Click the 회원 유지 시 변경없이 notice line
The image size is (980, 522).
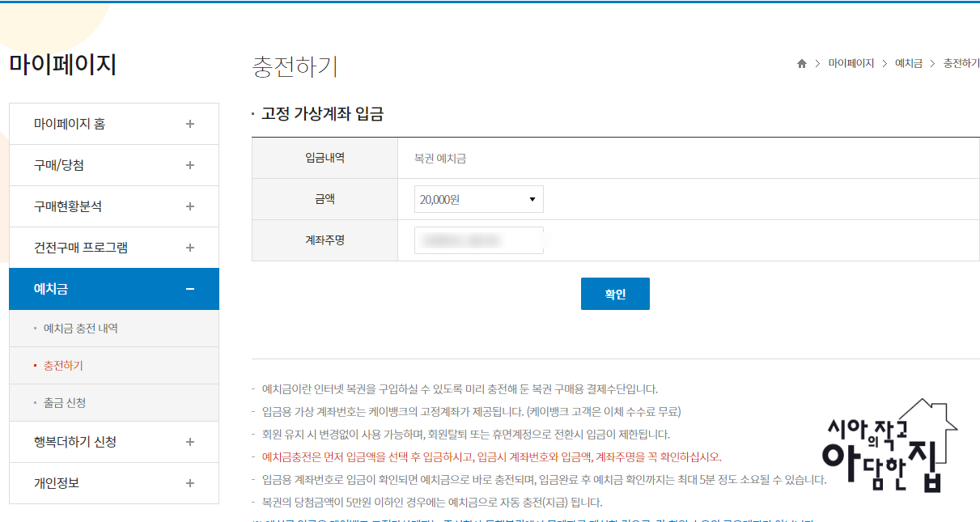466,434
